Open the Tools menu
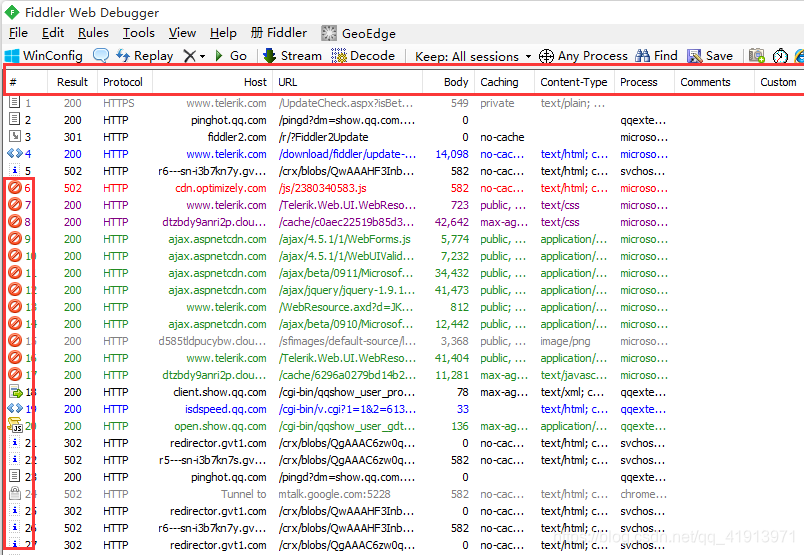Screen dimensions: 804x555 pos(138,33)
